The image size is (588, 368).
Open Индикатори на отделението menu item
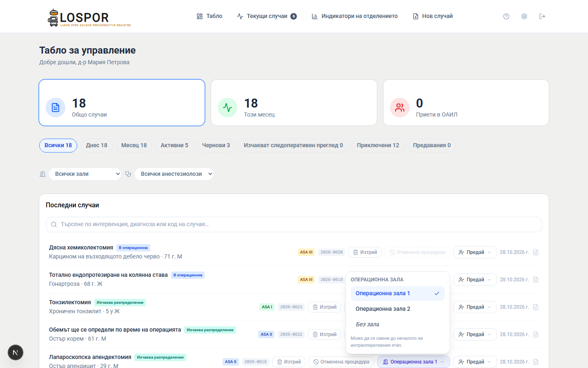354,16
